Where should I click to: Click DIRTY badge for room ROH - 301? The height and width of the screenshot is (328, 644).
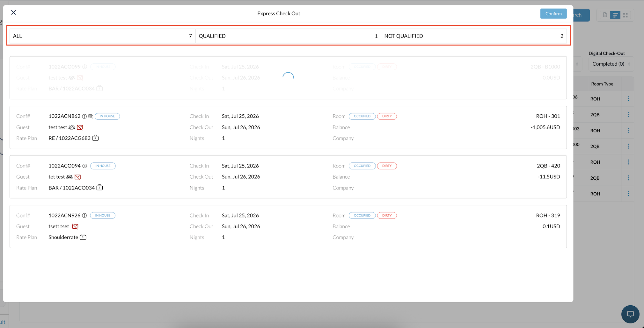387,116
